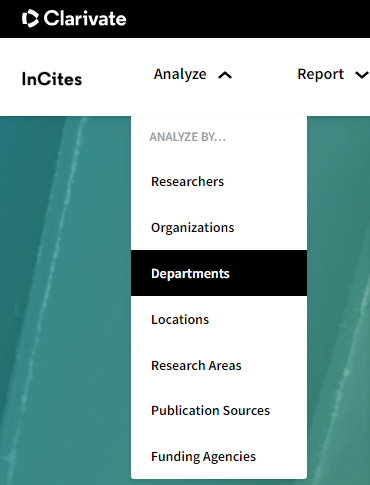Pick Locations from Analyze By list
This screenshot has height=485, width=370.
(x=219, y=319)
